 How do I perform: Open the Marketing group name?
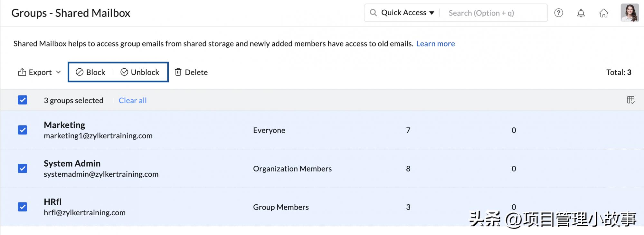pos(64,125)
